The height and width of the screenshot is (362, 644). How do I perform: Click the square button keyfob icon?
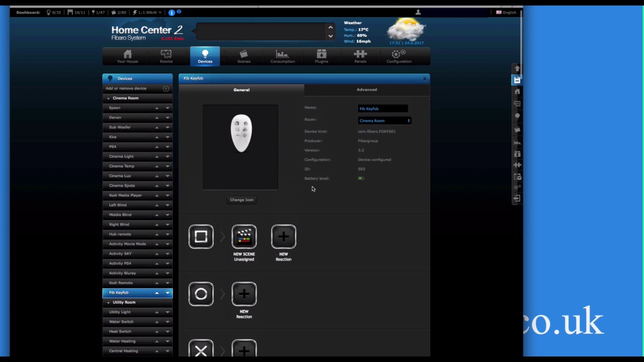(x=201, y=236)
